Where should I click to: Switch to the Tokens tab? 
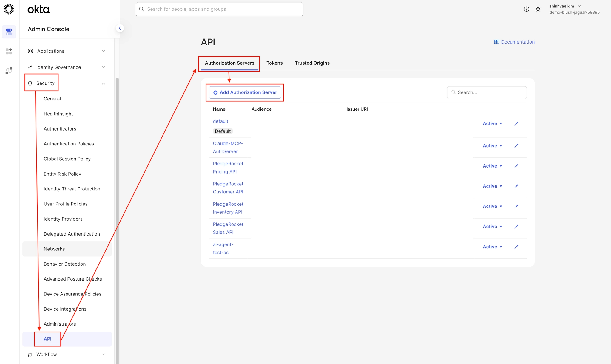(x=274, y=63)
